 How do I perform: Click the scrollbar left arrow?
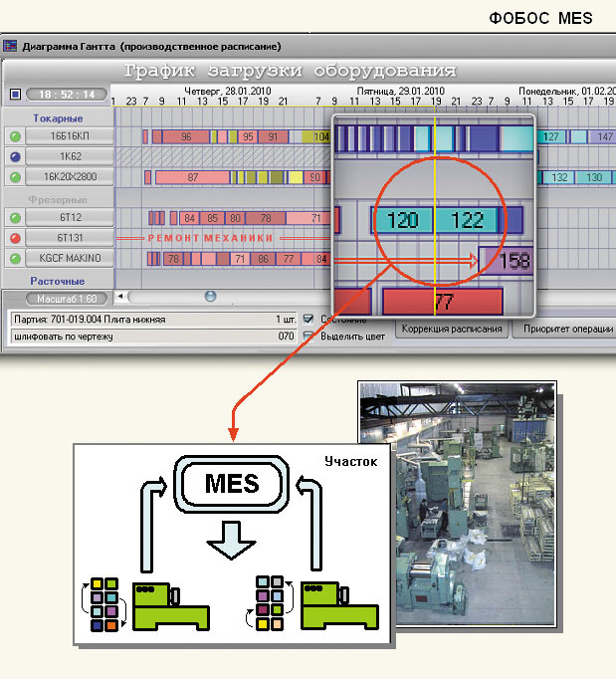(x=120, y=297)
